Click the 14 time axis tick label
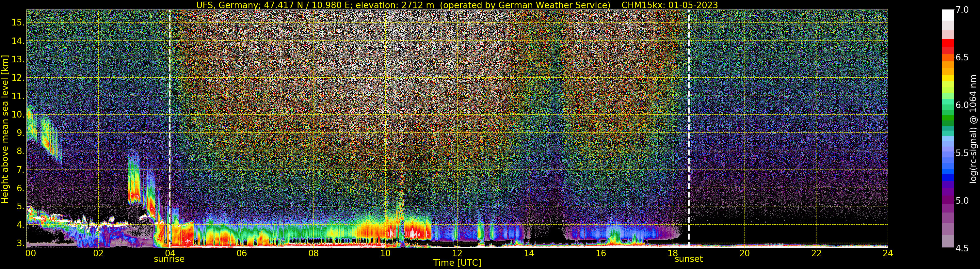The height and width of the screenshot is (269, 980). [x=529, y=253]
